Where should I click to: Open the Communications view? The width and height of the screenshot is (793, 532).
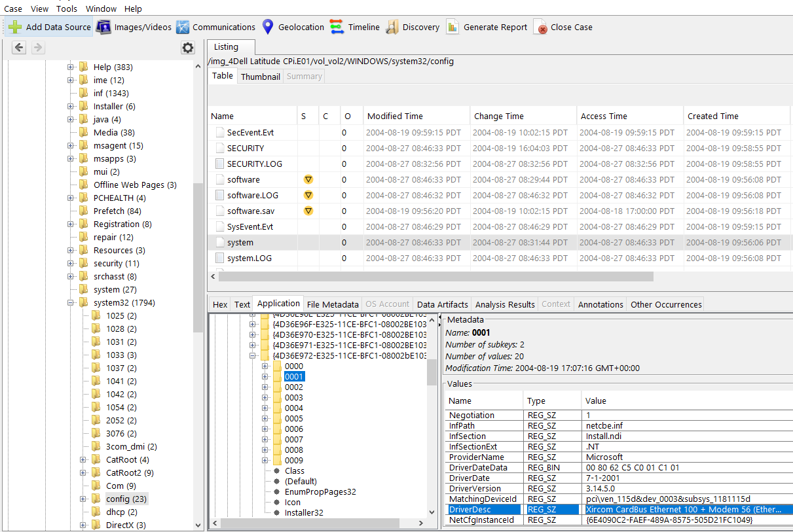click(x=183, y=27)
